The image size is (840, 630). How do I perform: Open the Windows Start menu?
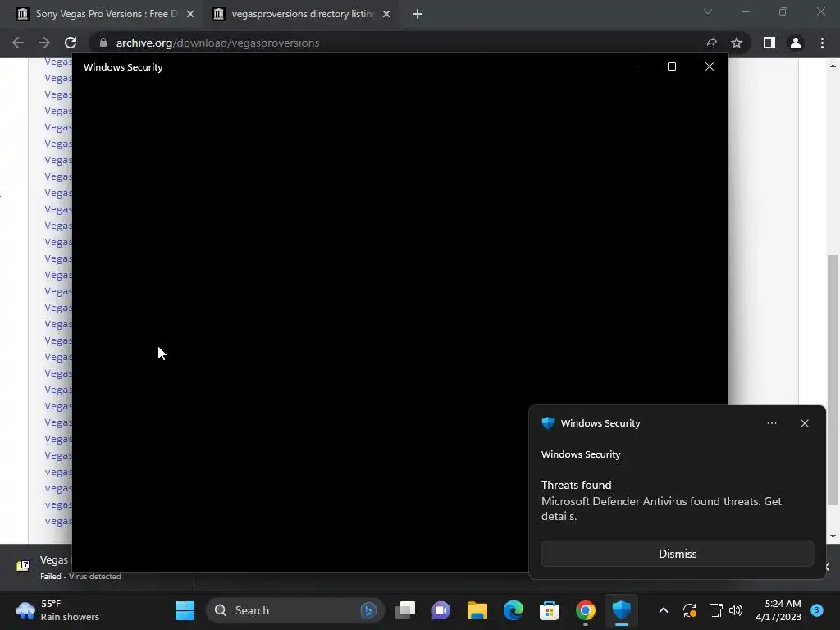[x=185, y=610]
